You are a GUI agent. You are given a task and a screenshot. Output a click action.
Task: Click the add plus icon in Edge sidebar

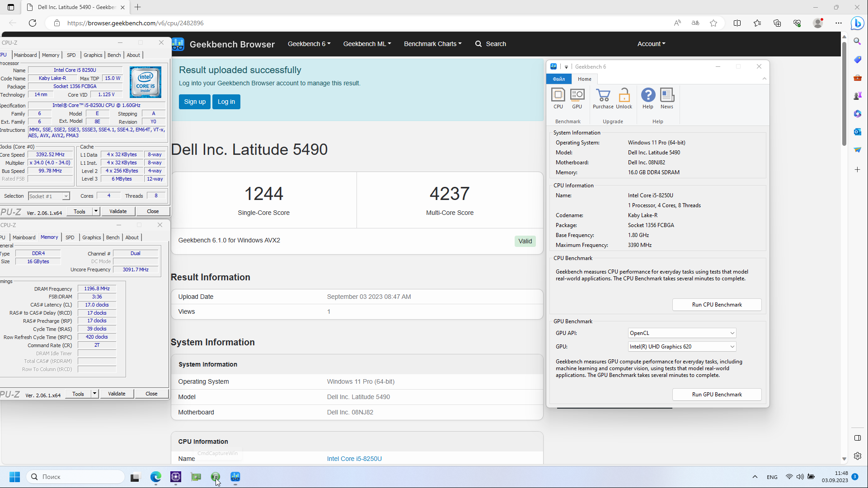(857, 170)
